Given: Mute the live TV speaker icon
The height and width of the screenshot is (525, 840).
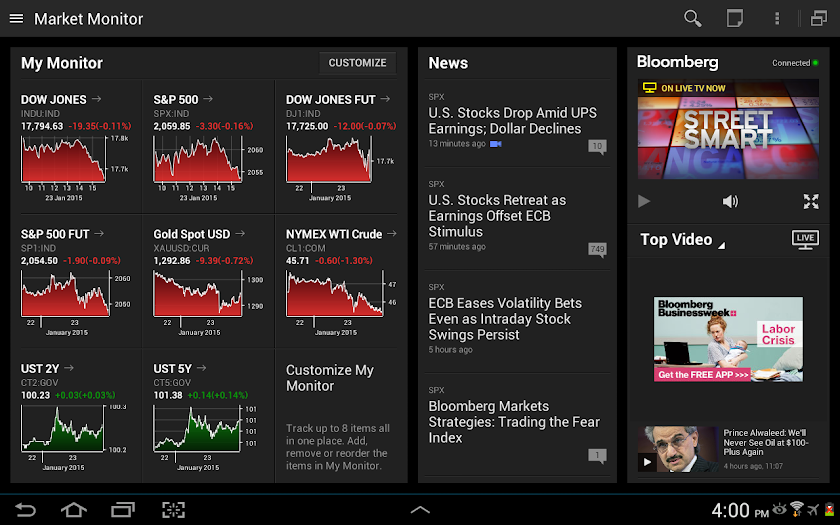Looking at the screenshot, I should [x=730, y=201].
